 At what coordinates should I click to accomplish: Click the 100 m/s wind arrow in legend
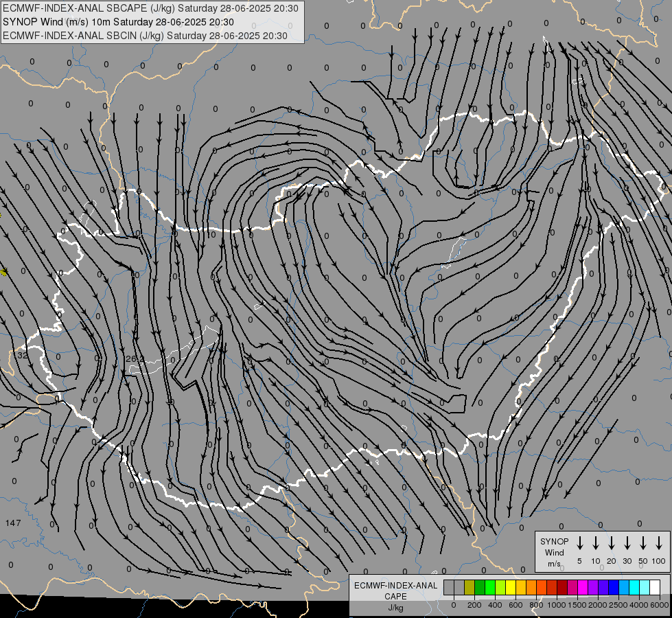[x=659, y=543]
